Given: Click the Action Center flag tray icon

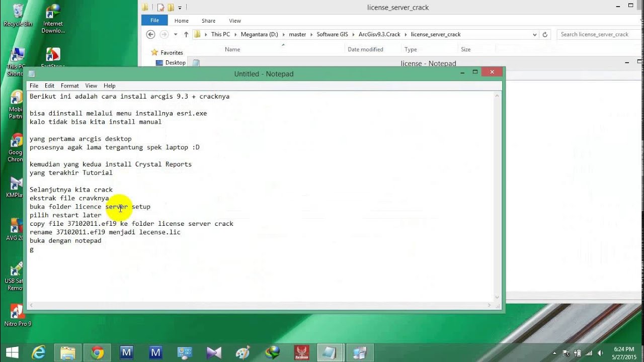Looking at the screenshot, I should click(566, 353).
